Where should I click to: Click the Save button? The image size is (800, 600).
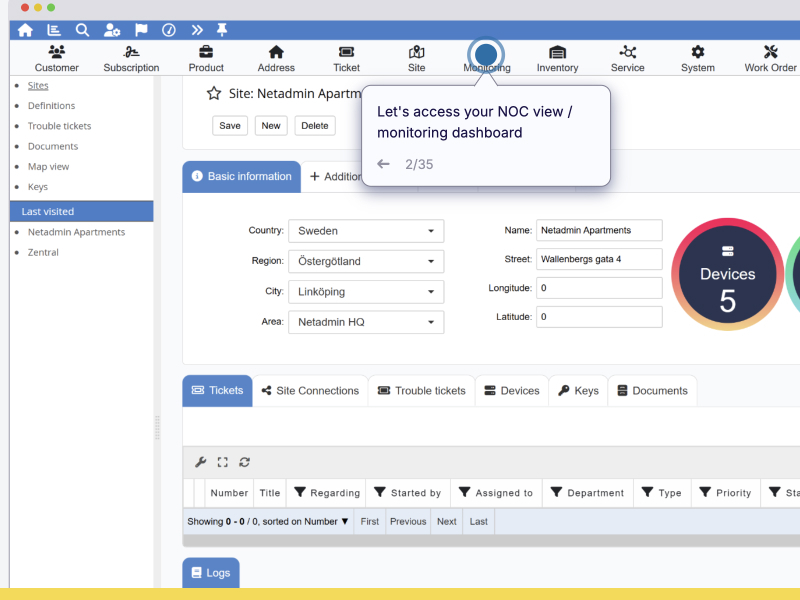pos(230,126)
